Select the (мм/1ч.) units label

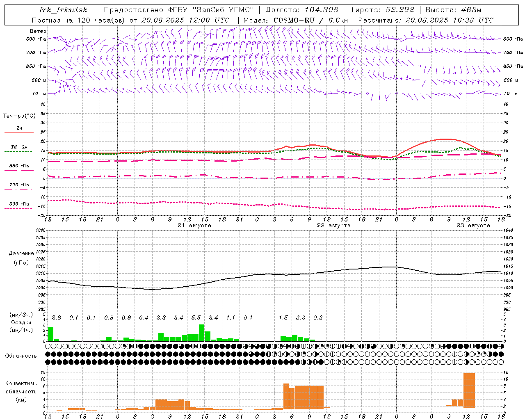pyautogui.click(x=21, y=330)
